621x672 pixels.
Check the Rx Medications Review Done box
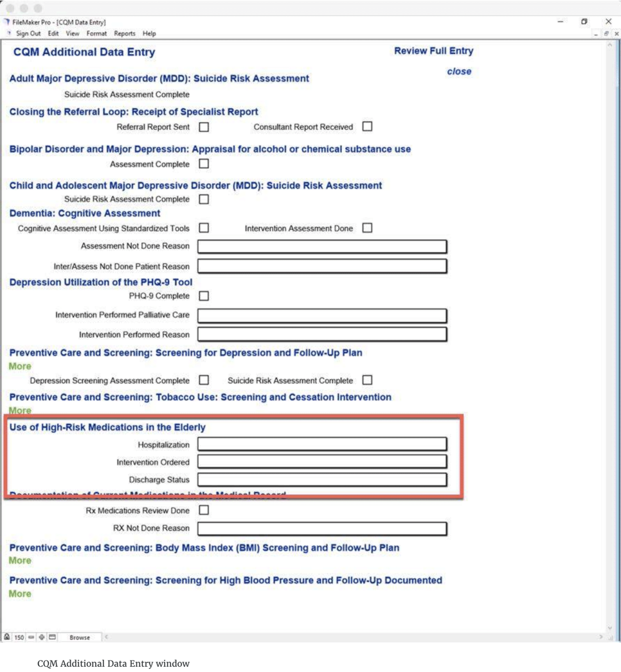click(204, 511)
